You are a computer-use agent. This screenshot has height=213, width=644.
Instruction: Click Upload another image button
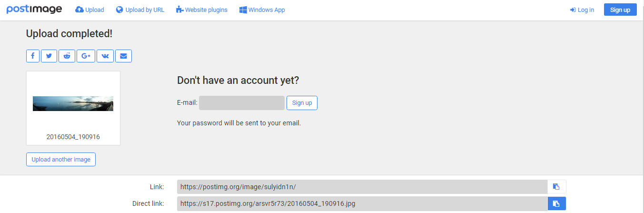[61, 159]
